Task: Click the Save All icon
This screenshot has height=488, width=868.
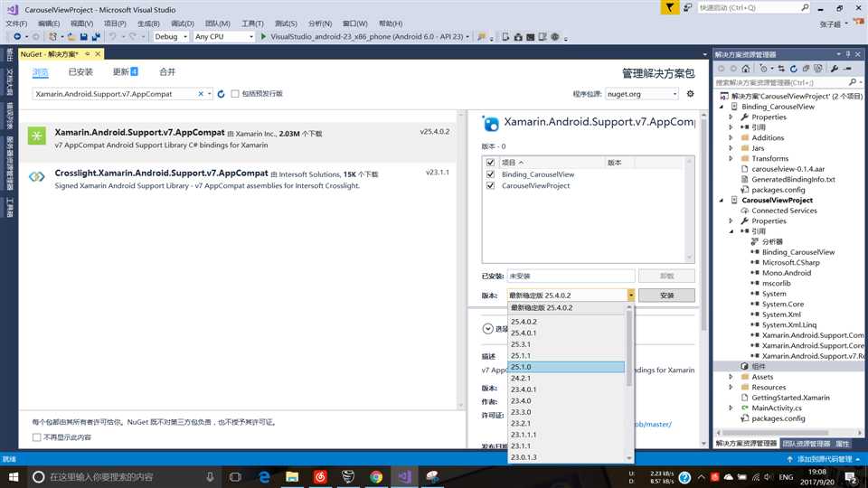Action: pyautogui.click(x=96, y=36)
